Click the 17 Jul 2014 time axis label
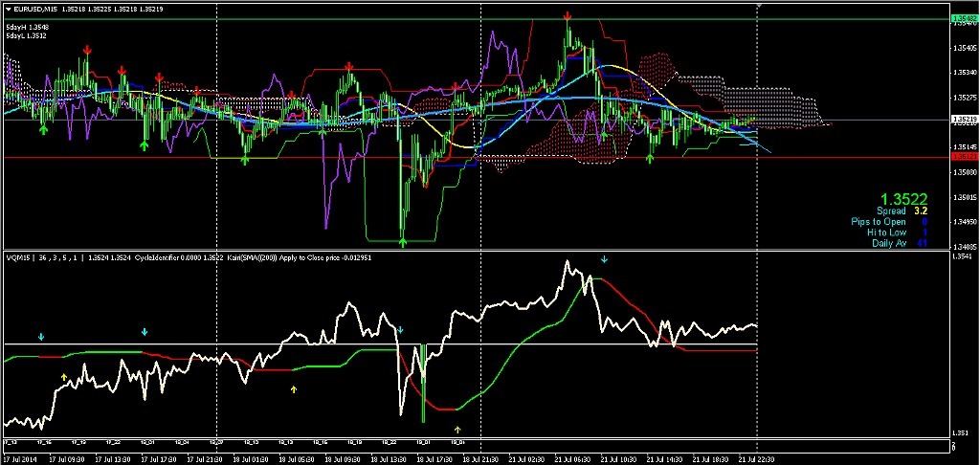 click(x=23, y=458)
